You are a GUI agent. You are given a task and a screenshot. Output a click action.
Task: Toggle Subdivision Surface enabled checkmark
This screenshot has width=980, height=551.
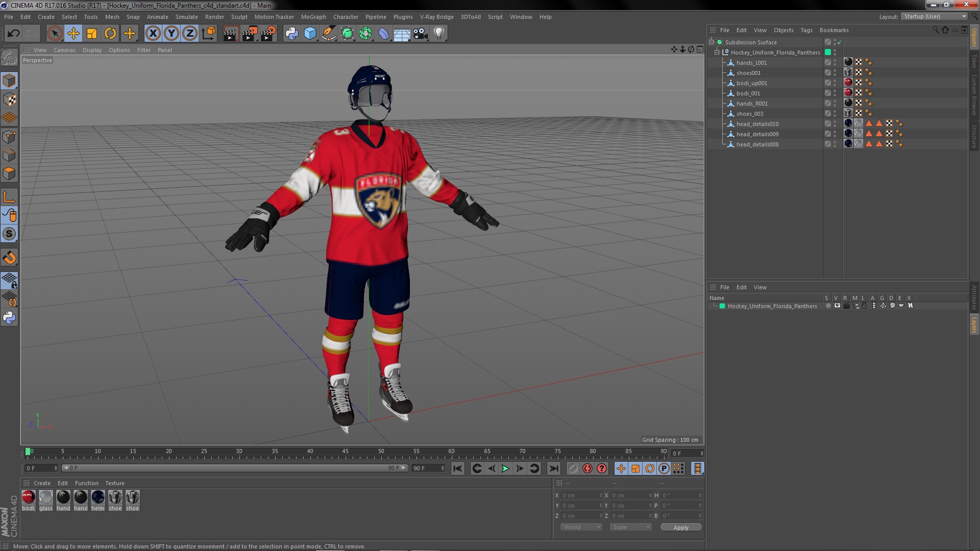(840, 42)
